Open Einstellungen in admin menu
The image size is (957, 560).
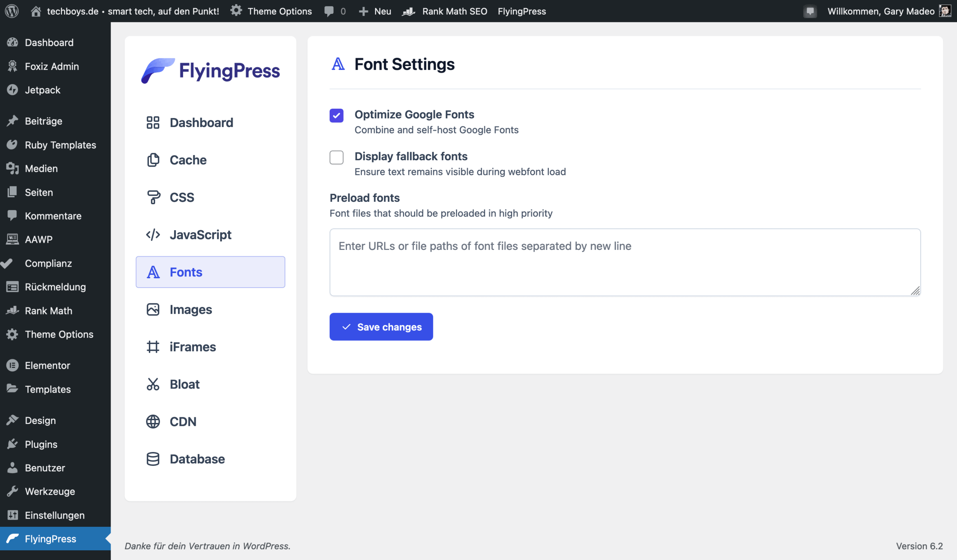[55, 515]
